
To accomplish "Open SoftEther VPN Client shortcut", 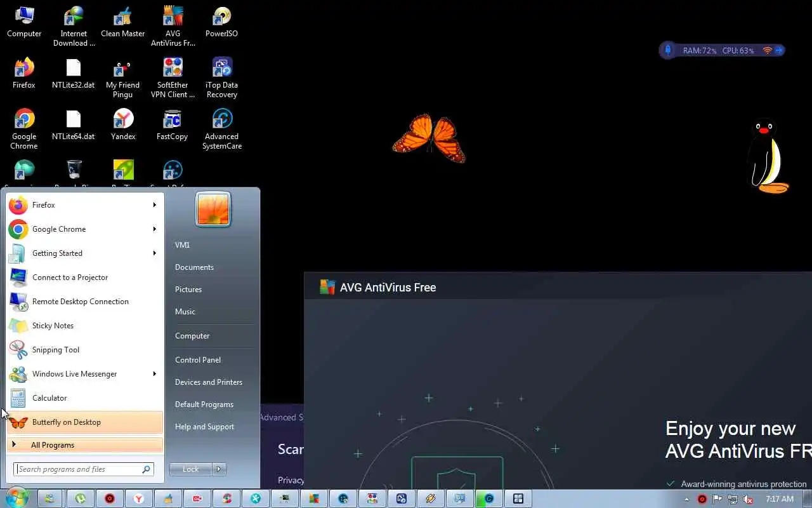I will 173,78.
